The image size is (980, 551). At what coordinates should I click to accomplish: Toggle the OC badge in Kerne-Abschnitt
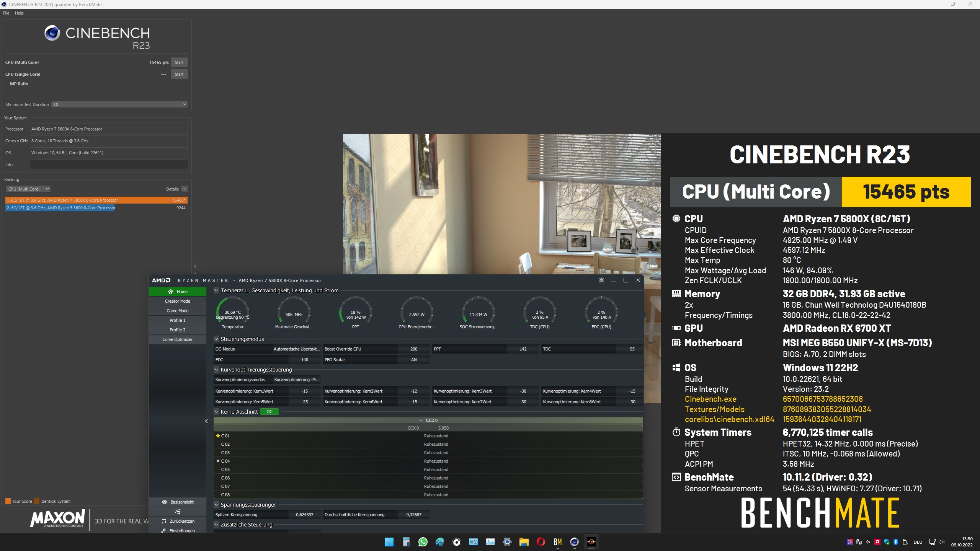[x=269, y=411]
